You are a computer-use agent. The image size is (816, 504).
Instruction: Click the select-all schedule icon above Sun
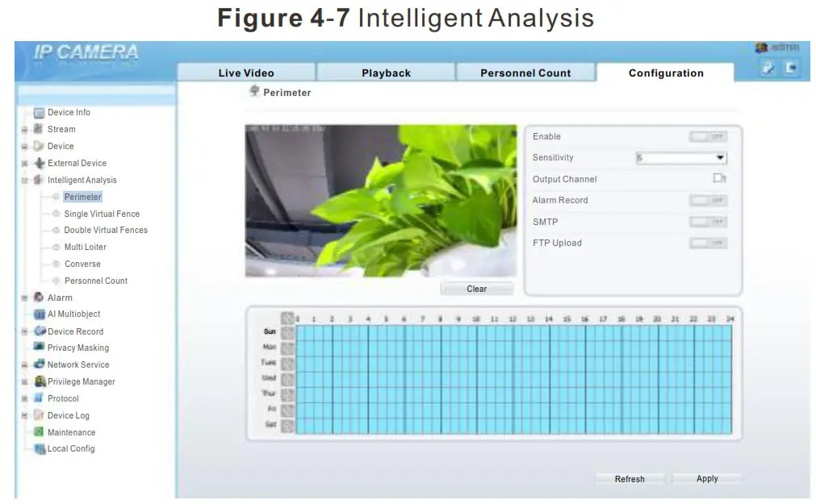coord(287,318)
